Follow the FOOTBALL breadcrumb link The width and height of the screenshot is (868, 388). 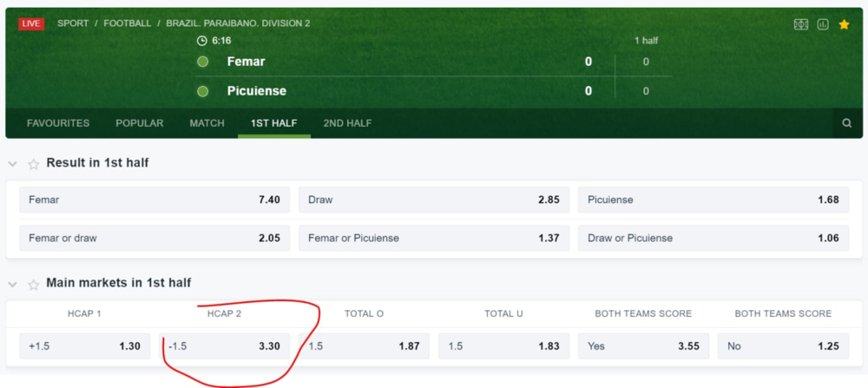(x=126, y=23)
